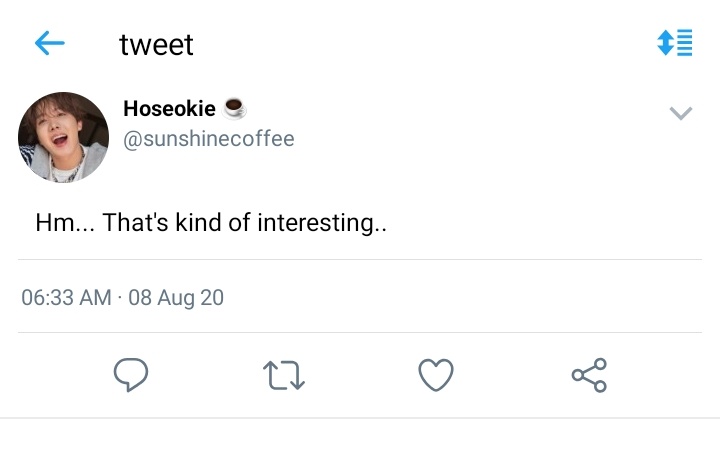Viewport: 720px width, 476px height.
Task: Tap the coffee cup emoji beside Hoseokie
Action: (x=234, y=109)
